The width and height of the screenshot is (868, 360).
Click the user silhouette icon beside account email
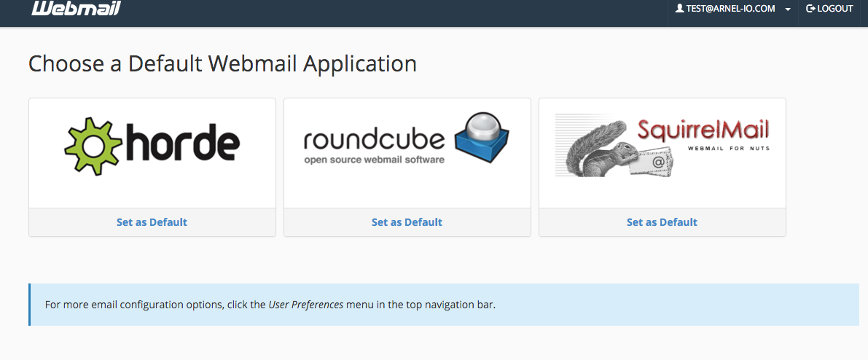coord(679,9)
